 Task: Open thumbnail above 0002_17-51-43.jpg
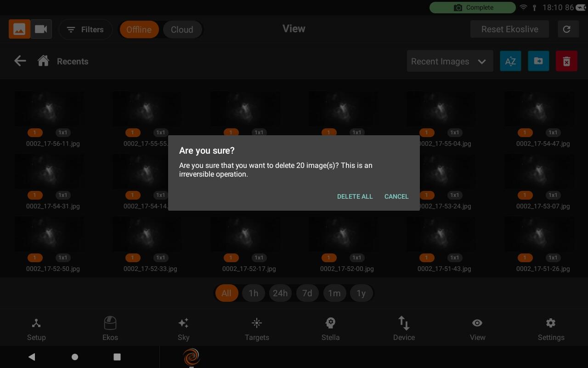tap(441, 234)
